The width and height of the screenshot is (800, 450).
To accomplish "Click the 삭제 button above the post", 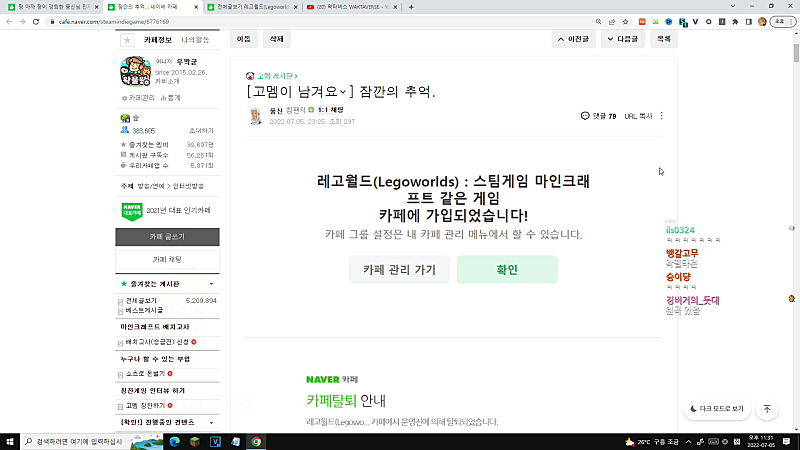I will click(x=277, y=39).
